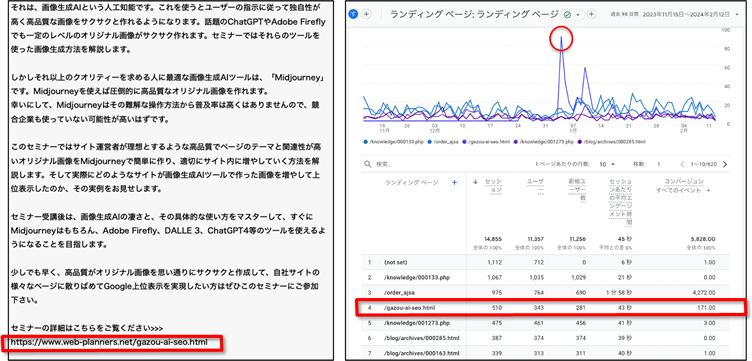
Task: Click セミナーの詳細はこちらをご覧ください>>> line in email
Action: [x=87, y=329]
